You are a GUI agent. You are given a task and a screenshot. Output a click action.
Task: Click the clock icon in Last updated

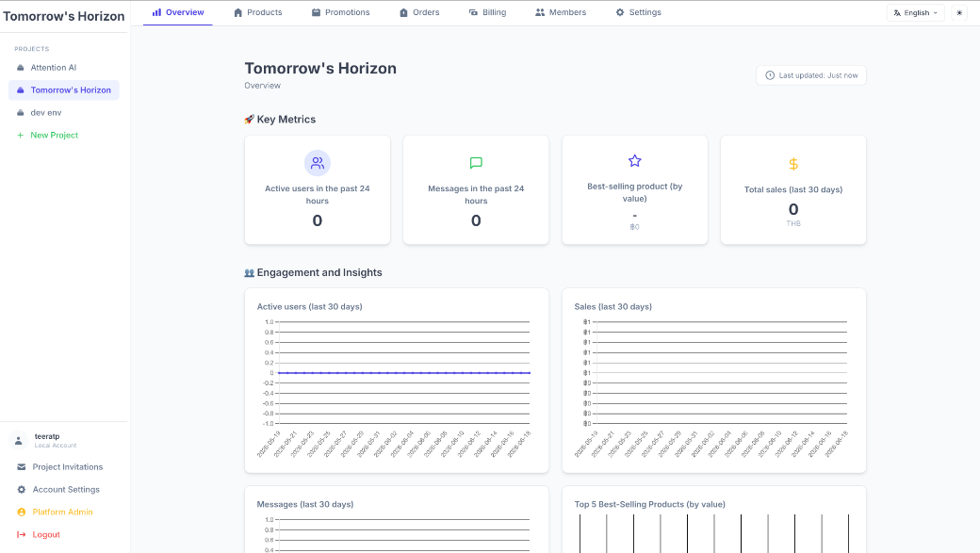click(x=770, y=75)
